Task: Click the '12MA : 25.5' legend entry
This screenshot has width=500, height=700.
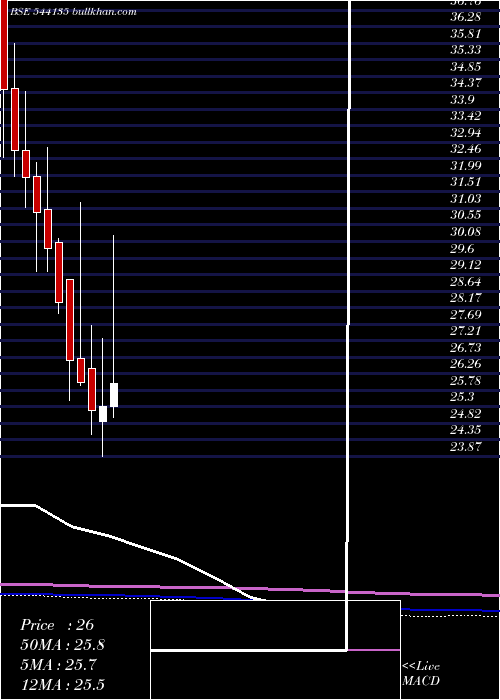Action: (62, 685)
